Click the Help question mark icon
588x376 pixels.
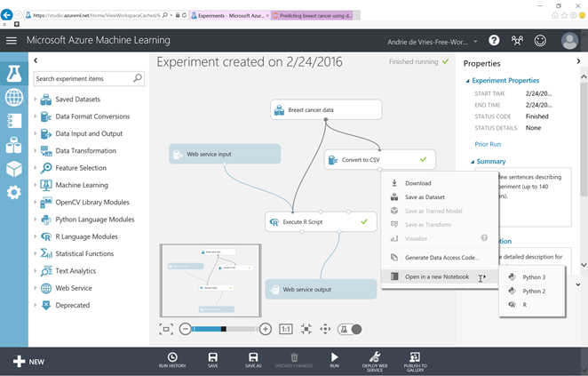(x=494, y=40)
